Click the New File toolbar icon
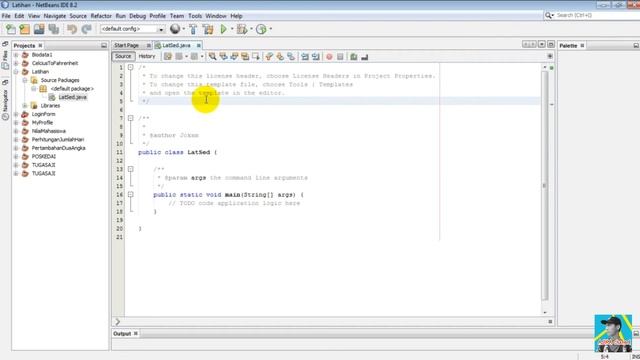The height and width of the screenshot is (360, 640). click(x=11, y=29)
